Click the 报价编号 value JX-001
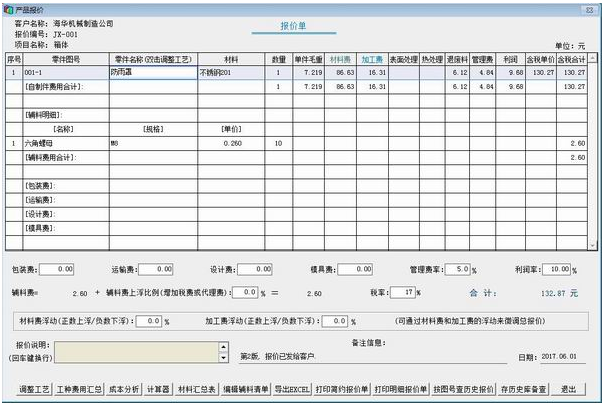The width and height of the screenshot is (607, 411). tap(65, 34)
